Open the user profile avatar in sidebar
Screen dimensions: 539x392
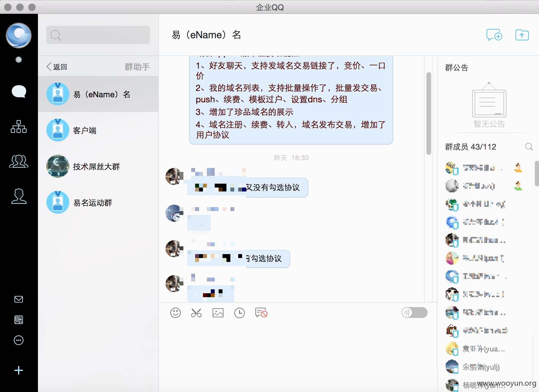coord(19,36)
